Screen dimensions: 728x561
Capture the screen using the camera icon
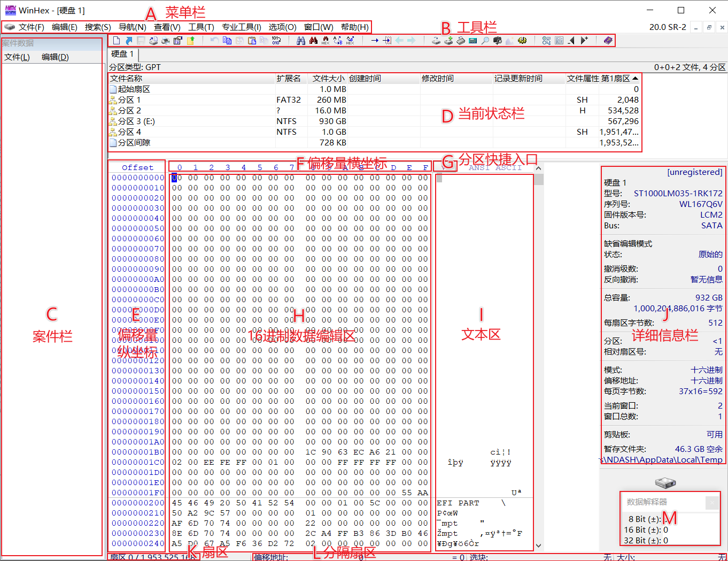tap(497, 40)
